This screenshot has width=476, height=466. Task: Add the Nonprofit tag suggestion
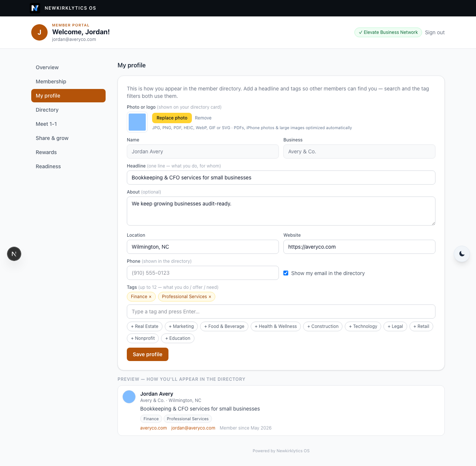143,338
